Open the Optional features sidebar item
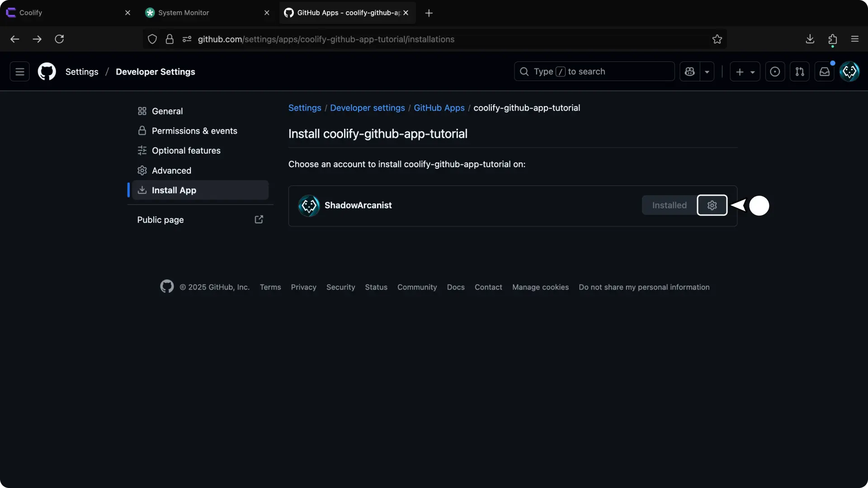Viewport: 868px width, 488px height. click(x=186, y=150)
